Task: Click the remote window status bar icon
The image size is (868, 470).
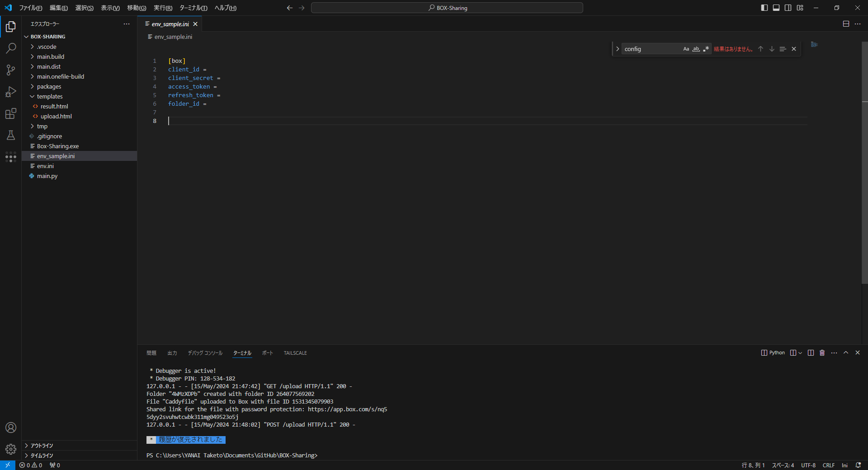Action: coord(8,465)
